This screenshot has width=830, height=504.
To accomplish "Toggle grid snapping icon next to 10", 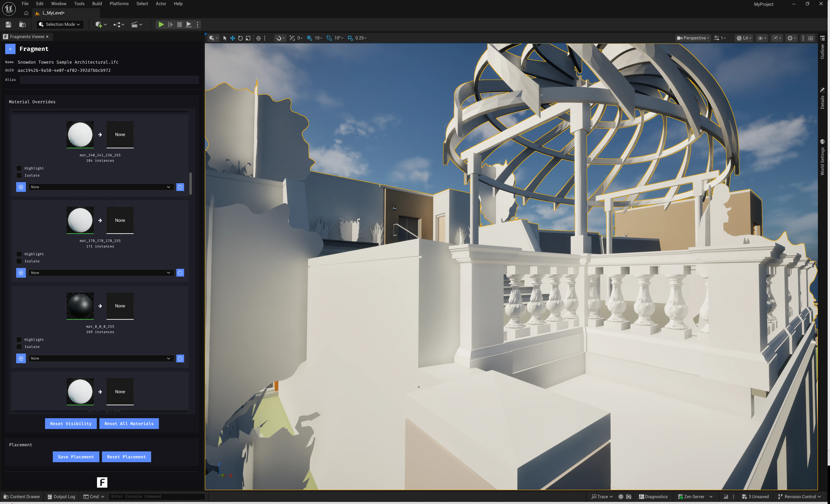I will [309, 38].
